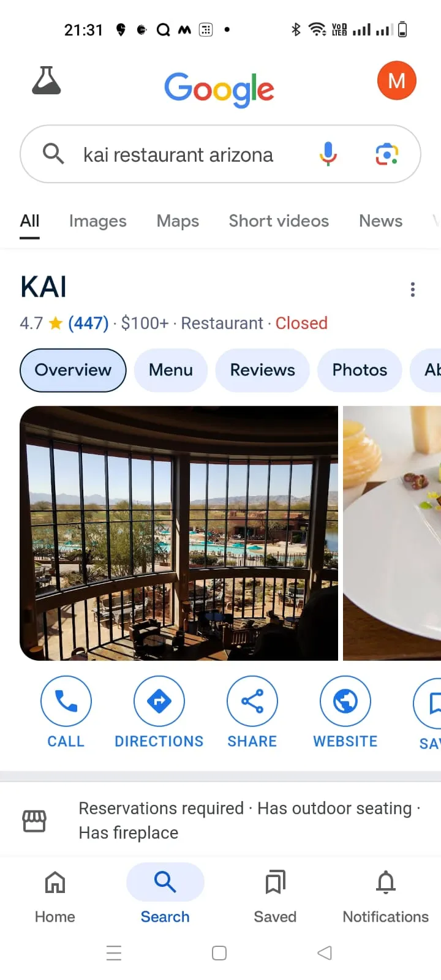Open the 447 reviews link
This screenshot has height=980, width=441.
[x=88, y=323]
